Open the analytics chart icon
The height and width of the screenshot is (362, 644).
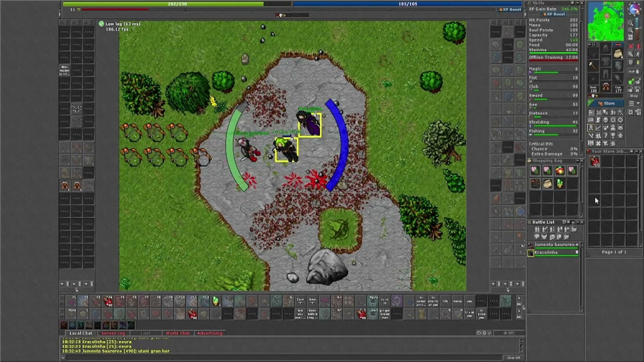pos(598,127)
